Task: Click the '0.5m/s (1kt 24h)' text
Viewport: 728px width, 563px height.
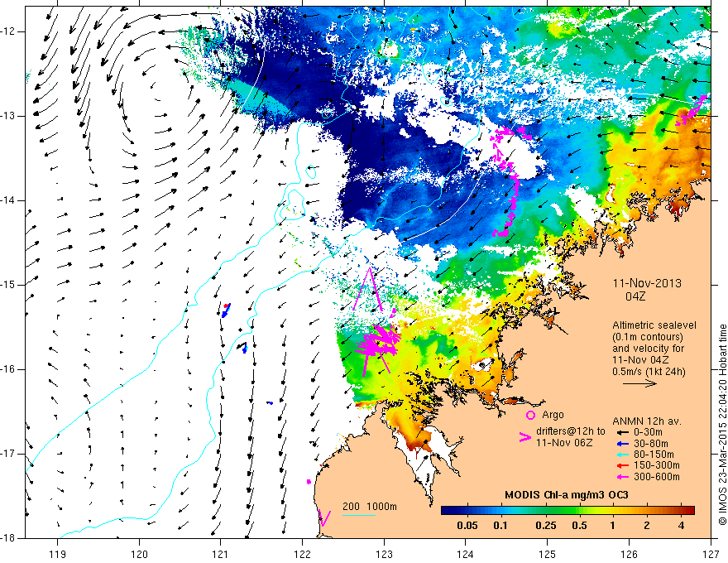Action: tap(649, 372)
